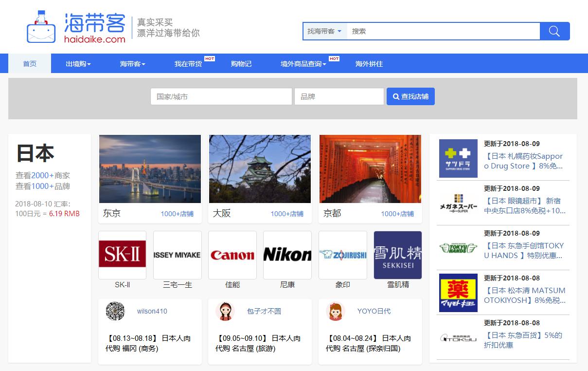Click the Sapporo Drug Store logo
588x371 pixels.
tap(457, 158)
